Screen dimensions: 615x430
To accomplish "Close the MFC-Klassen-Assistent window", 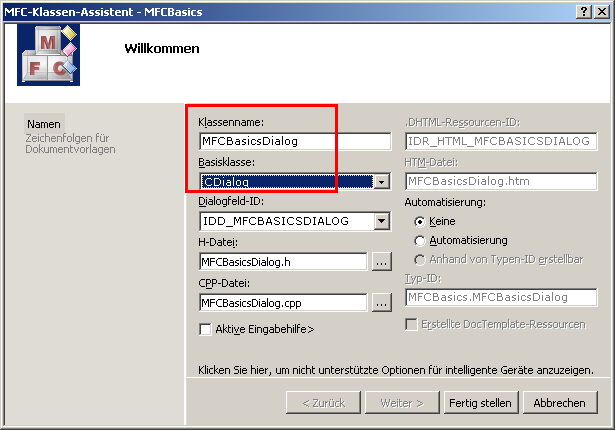I will click(602, 12).
